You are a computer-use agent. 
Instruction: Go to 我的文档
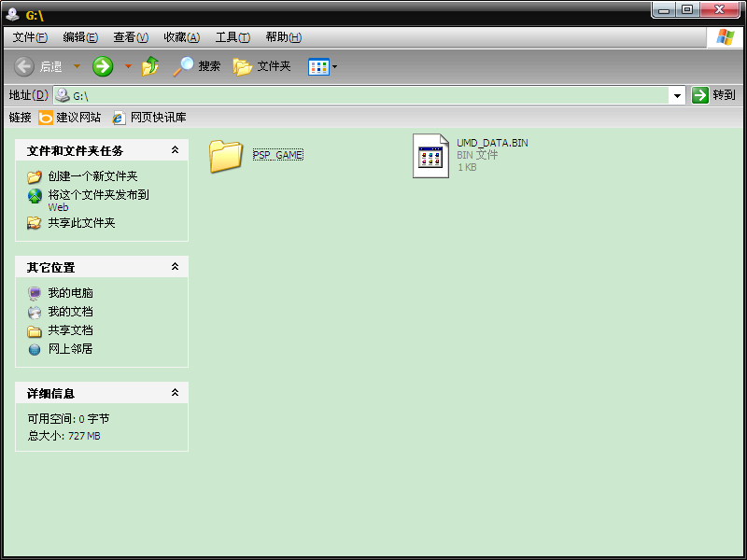[71, 312]
